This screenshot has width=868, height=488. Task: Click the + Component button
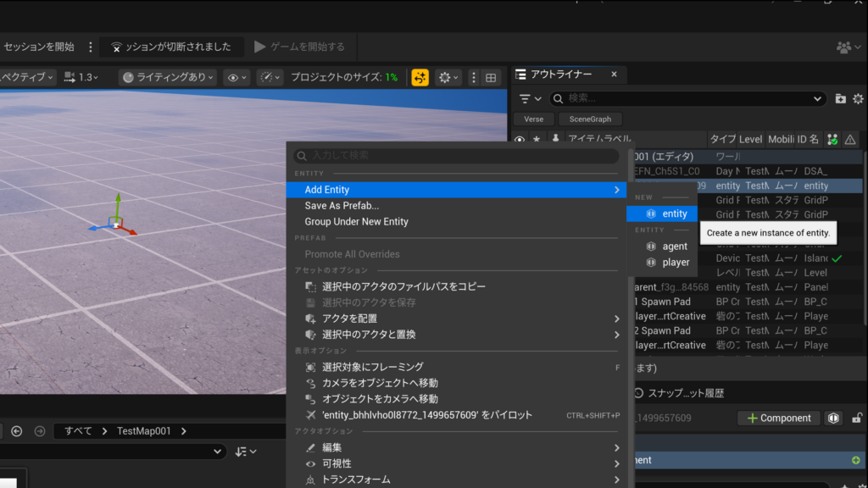[x=778, y=418]
